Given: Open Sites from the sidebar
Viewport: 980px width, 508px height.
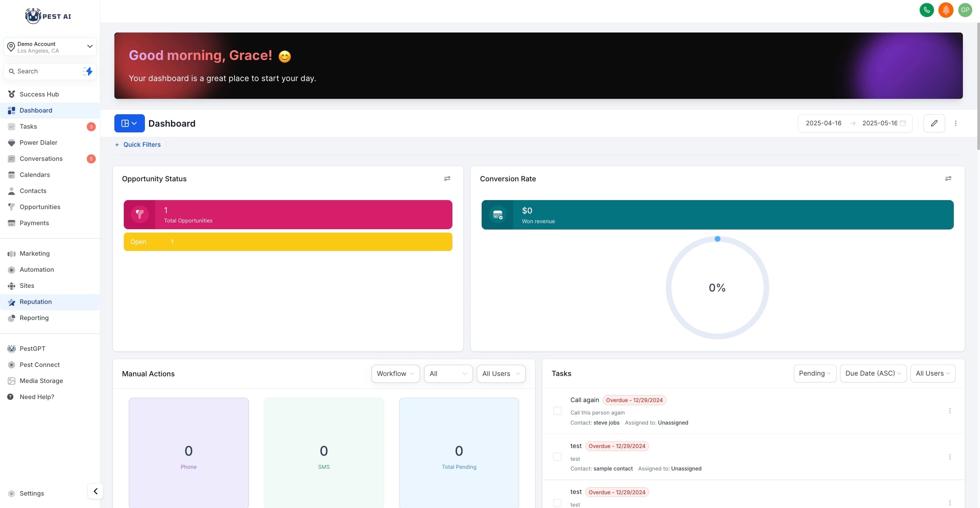Looking at the screenshot, I should [50, 285].
